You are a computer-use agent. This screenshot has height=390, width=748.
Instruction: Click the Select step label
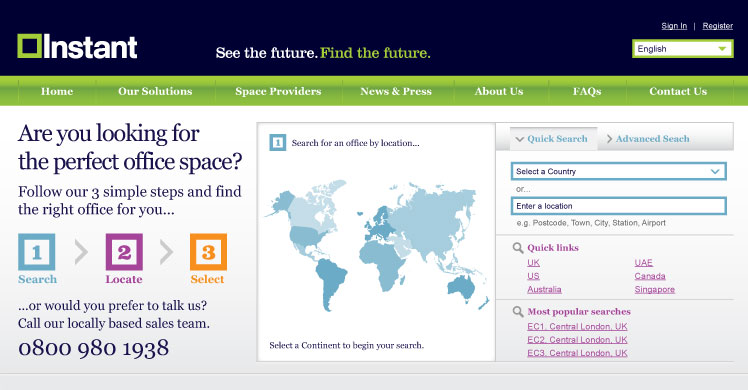pyautogui.click(x=207, y=279)
